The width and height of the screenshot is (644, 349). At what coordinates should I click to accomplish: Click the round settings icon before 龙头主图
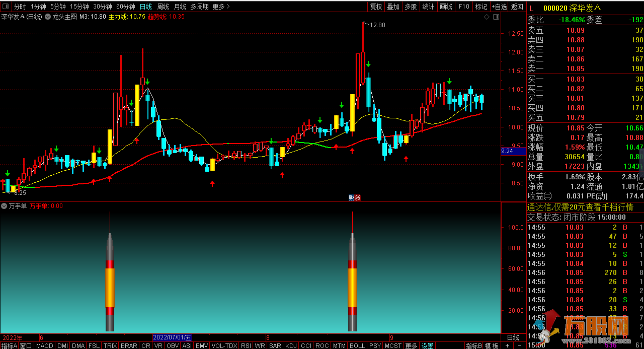(x=48, y=17)
